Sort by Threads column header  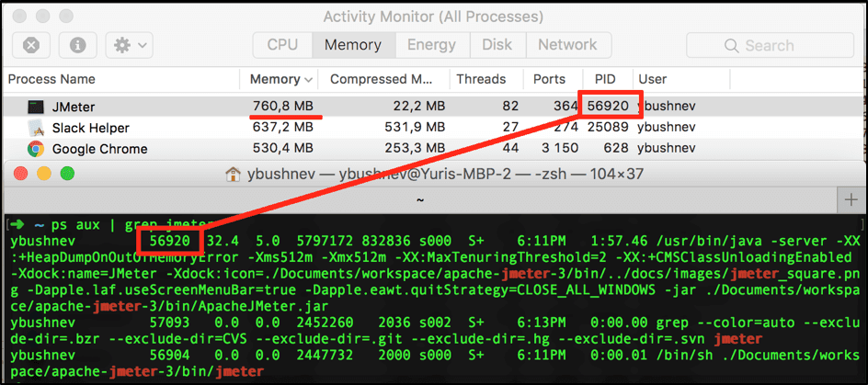pos(481,79)
